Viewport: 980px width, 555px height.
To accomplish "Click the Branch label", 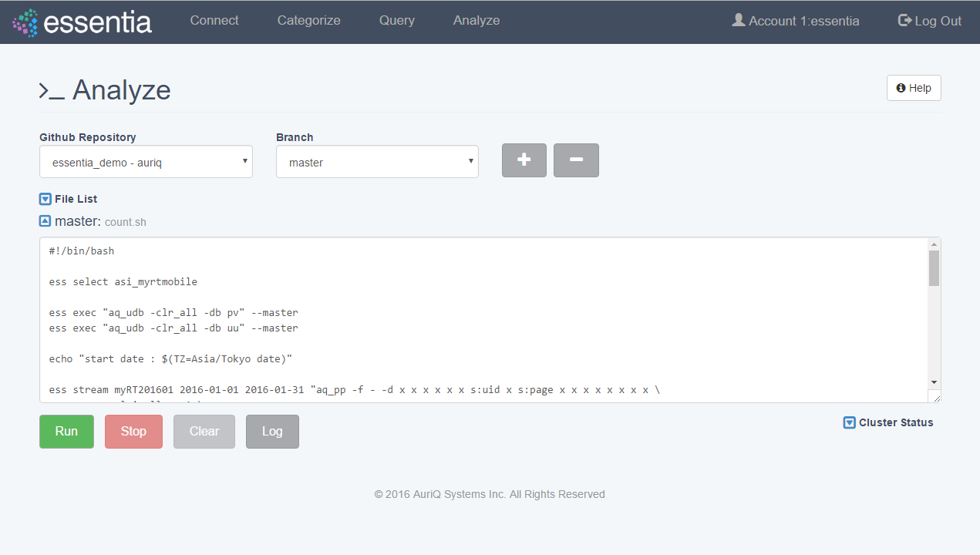I will [x=295, y=137].
